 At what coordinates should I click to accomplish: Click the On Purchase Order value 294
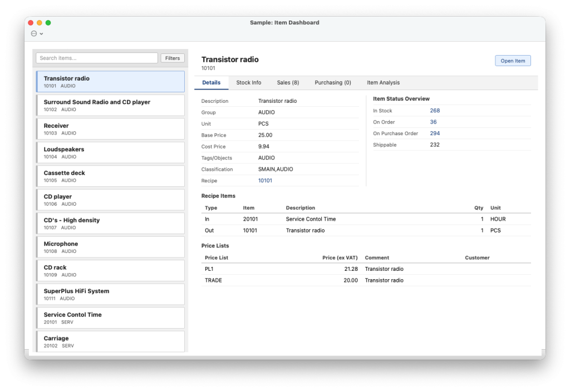[x=435, y=133]
